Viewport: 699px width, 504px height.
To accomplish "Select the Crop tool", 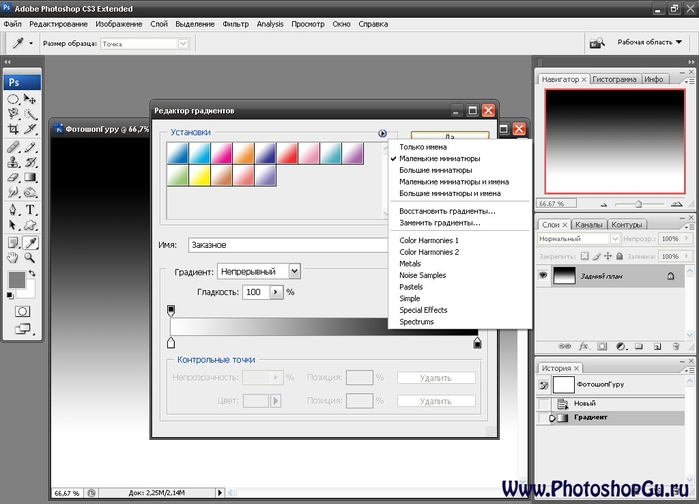I will 13,129.
